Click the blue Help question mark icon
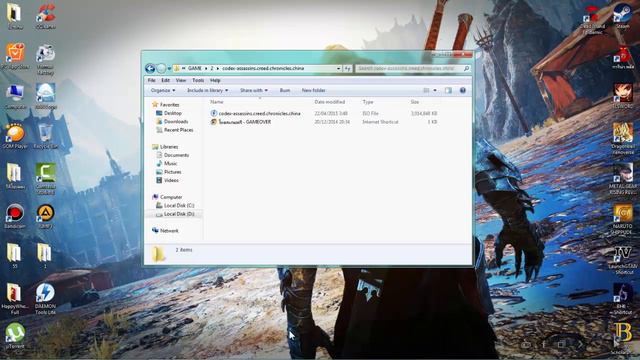Image resolution: width=640 pixels, height=360 pixels. click(x=462, y=90)
